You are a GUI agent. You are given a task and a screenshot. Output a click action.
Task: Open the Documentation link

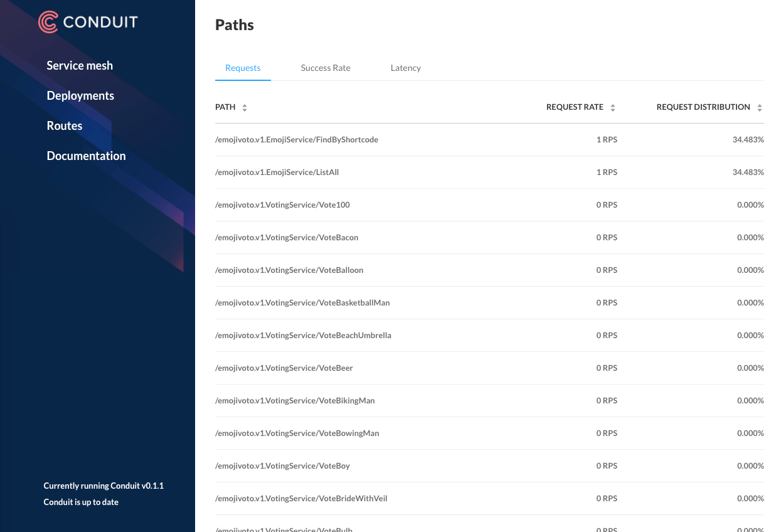click(86, 156)
